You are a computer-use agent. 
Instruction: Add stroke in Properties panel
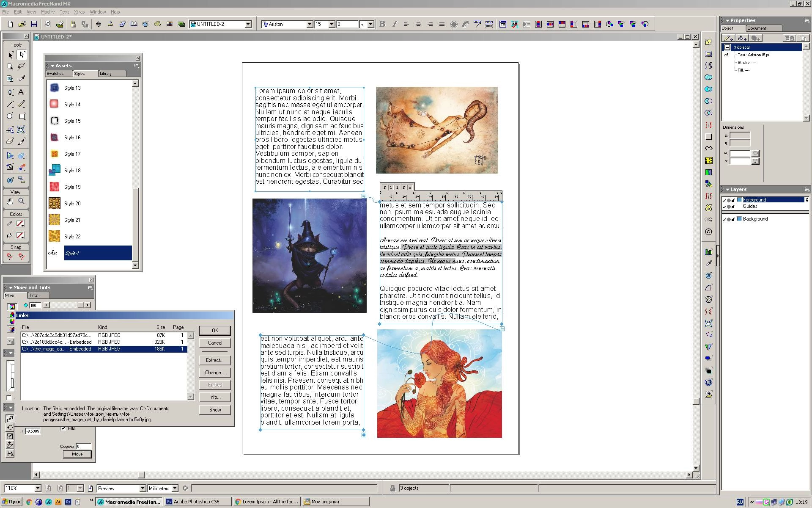click(728, 38)
